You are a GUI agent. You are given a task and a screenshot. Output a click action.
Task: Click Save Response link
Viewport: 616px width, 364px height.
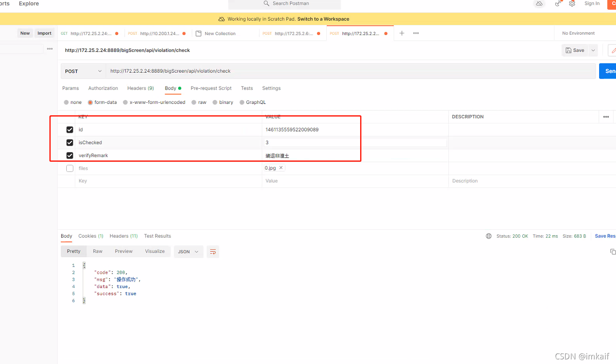605,236
